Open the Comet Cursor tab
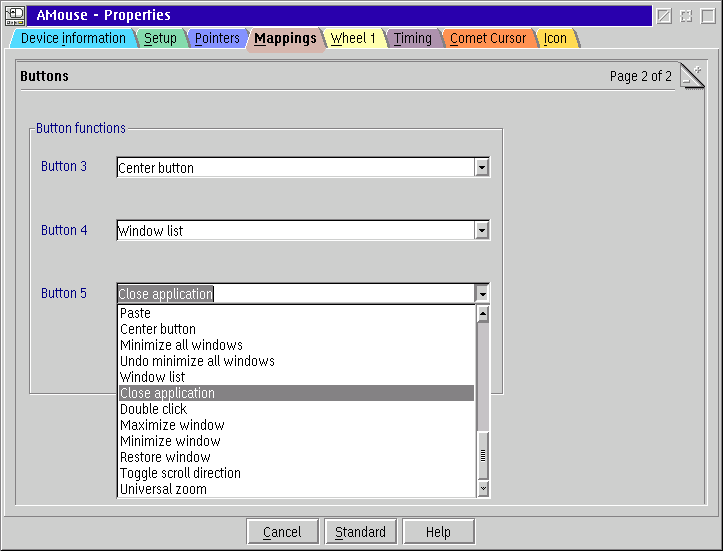The image size is (723, 551). point(488,38)
